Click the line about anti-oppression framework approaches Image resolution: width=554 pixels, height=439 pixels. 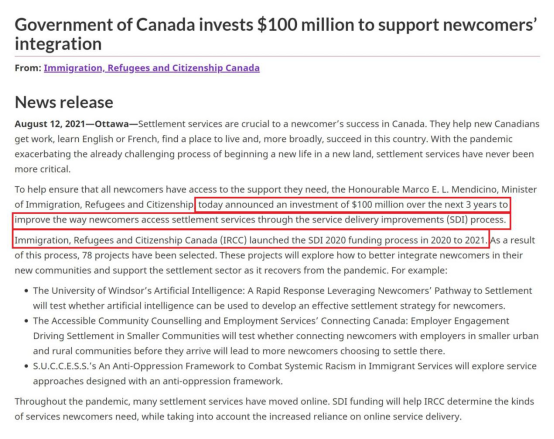pos(158,381)
